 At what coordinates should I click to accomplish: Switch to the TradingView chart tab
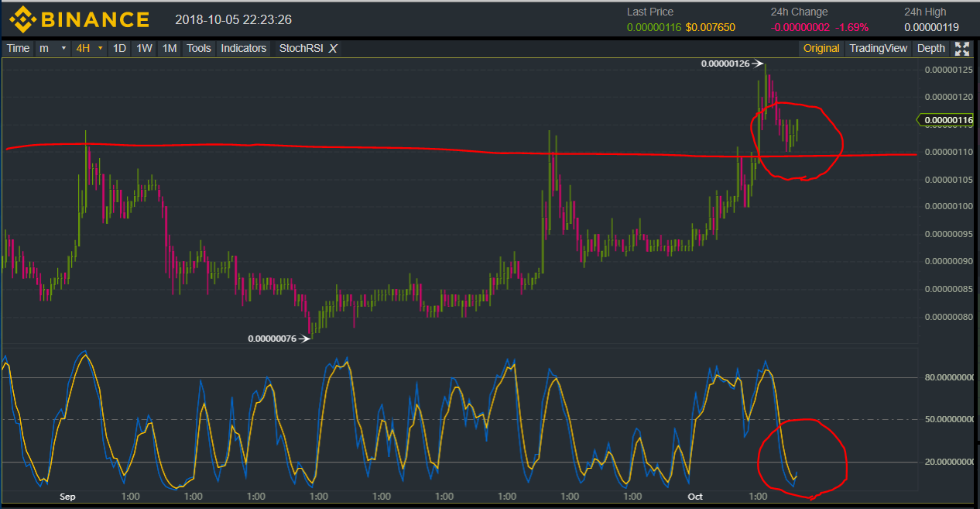pyautogui.click(x=878, y=48)
